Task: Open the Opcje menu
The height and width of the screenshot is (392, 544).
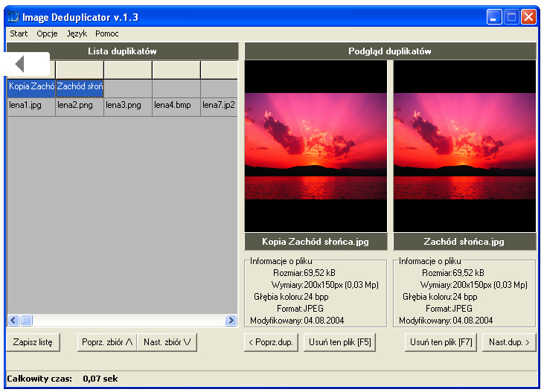Action: click(47, 33)
